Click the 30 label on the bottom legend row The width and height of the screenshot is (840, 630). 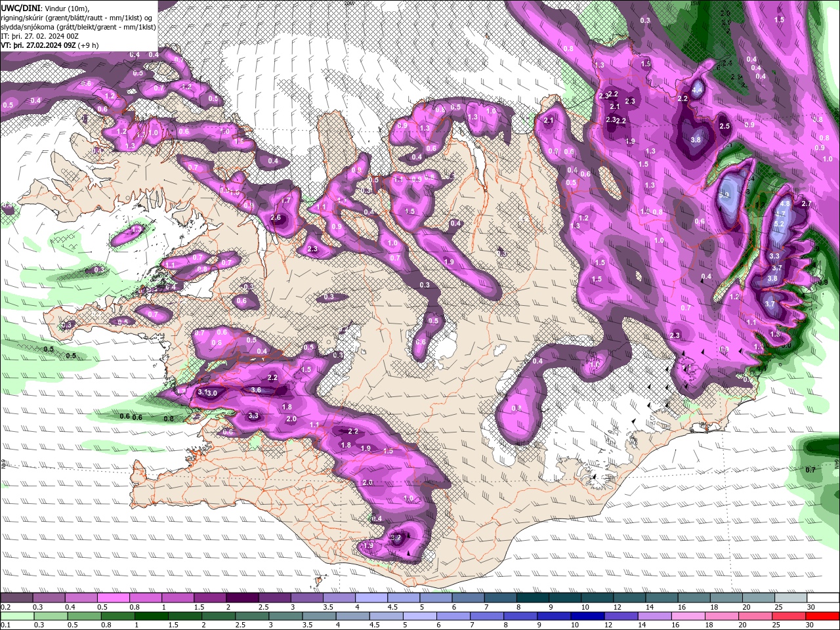tap(810, 625)
